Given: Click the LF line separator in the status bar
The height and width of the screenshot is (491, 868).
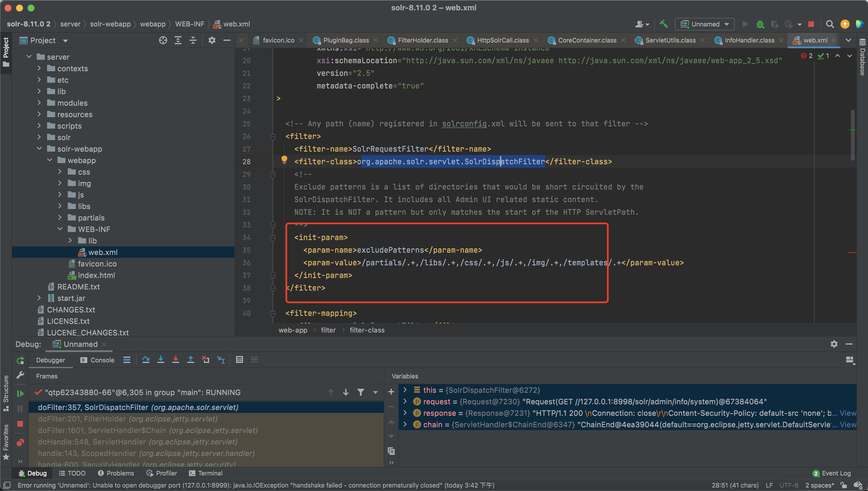Looking at the screenshot, I should click(x=769, y=485).
